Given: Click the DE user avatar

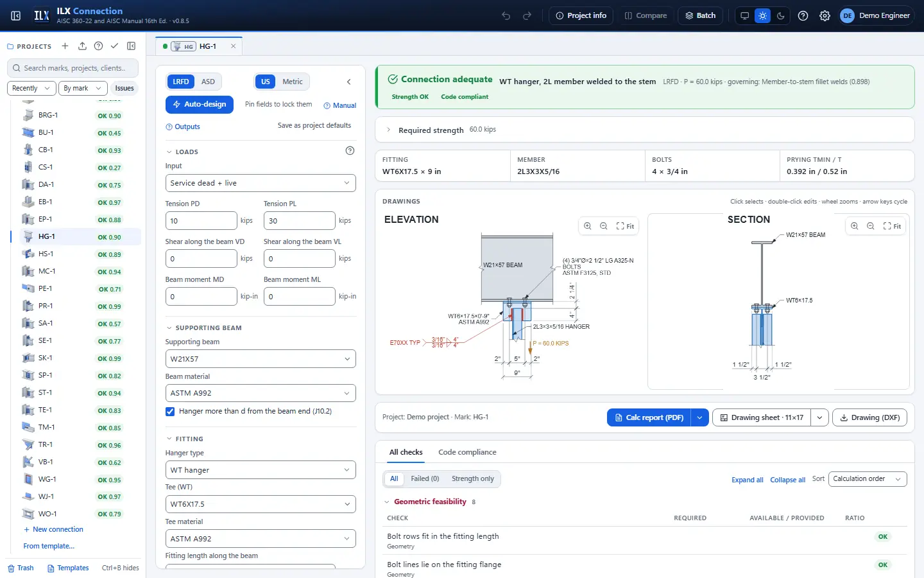Looking at the screenshot, I should (847, 15).
